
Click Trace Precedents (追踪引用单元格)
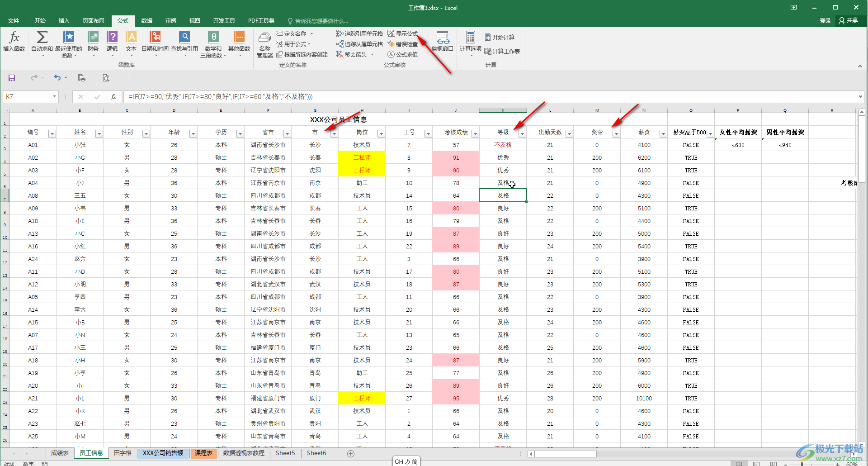click(359, 33)
